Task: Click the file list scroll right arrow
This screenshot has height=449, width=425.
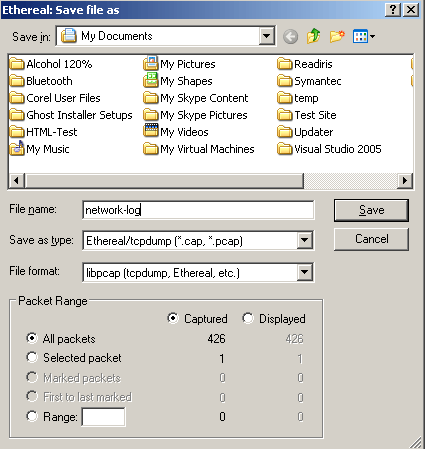Action: click(405, 181)
